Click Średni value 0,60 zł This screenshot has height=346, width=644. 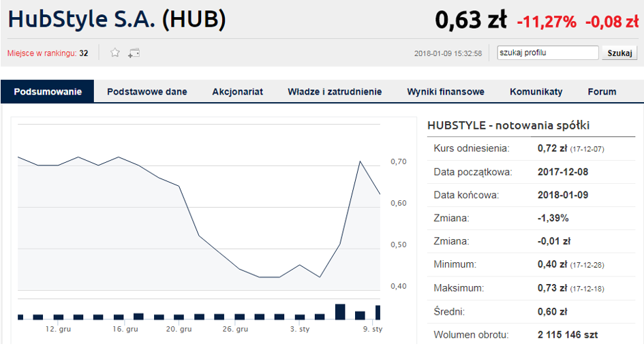pyautogui.click(x=553, y=311)
